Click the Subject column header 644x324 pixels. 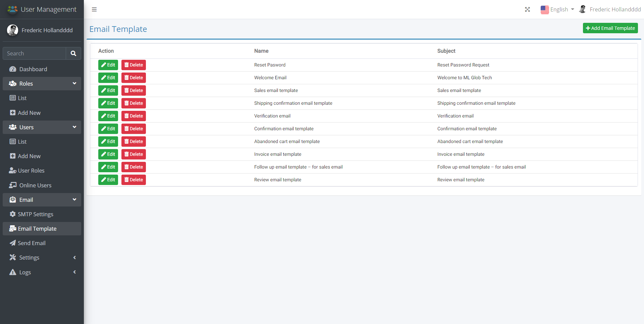[x=446, y=51]
